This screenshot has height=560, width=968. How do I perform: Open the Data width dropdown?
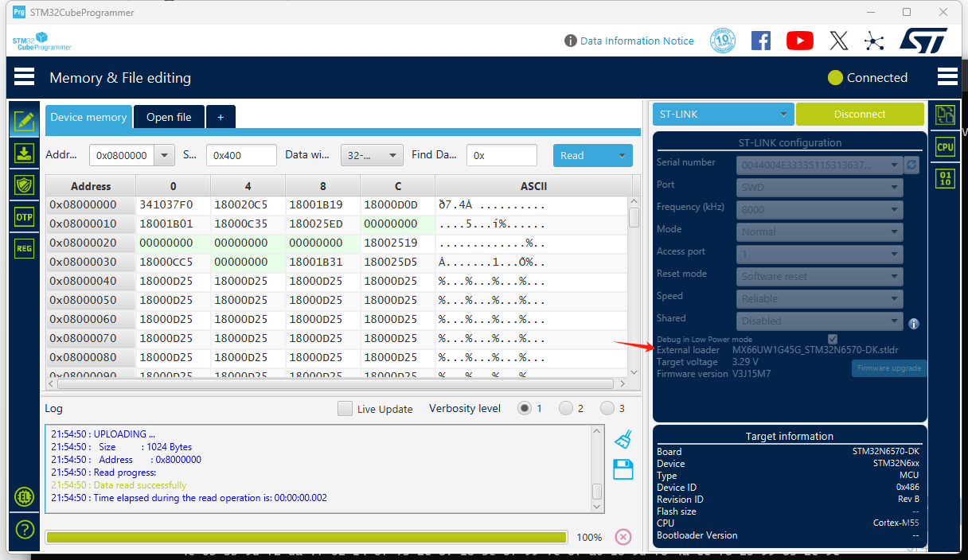click(371, 156)
